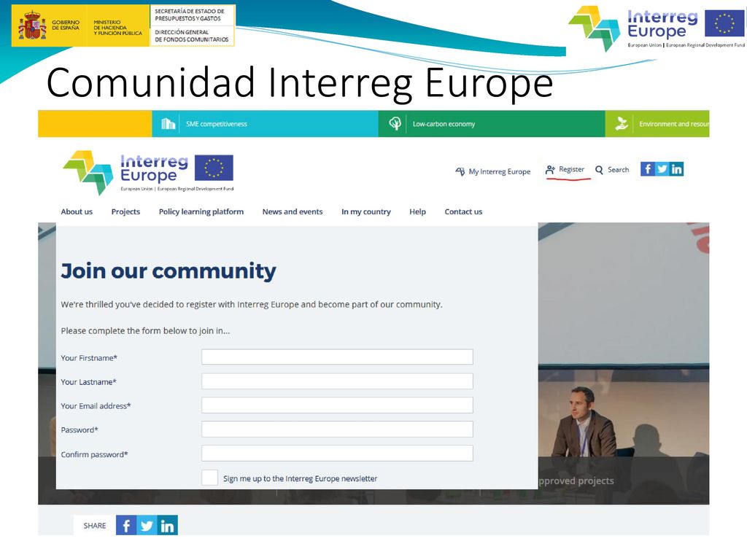This screenshot has height=560, width=747.
Task: Click the Comunidad Interreg Europe slide title
Action: pos(300,83)
